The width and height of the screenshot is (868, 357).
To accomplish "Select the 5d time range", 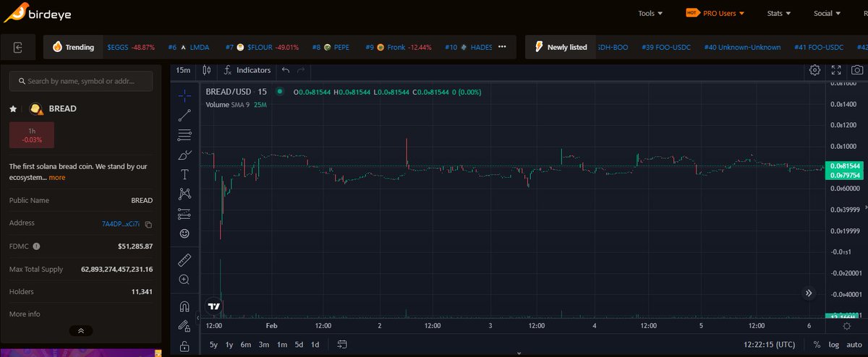I will click(x=299, y=345).
